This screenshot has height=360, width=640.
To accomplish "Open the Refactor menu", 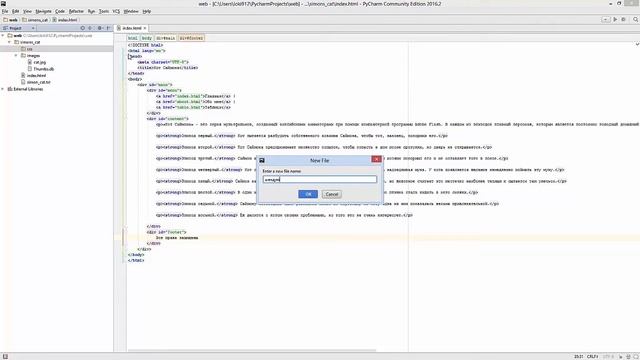I will click(x=76, y=11).
